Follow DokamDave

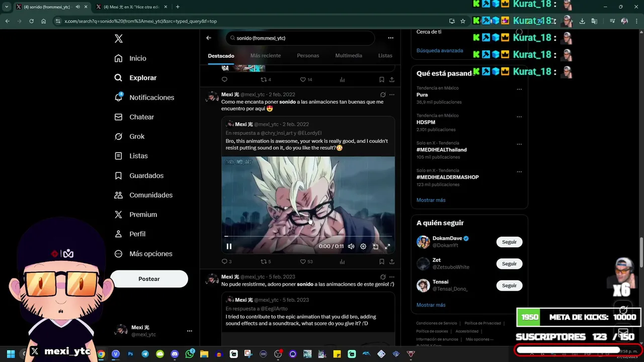tap(509, 242)
